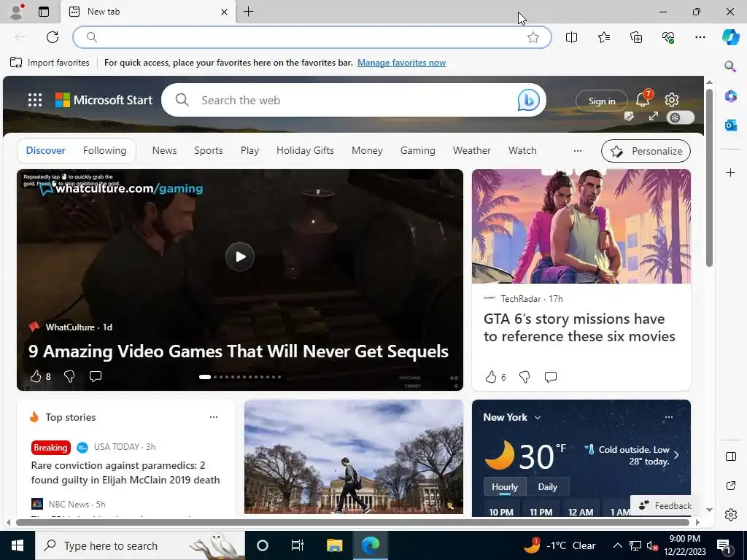Expand New York location dropdown
Screen dimensions: 747x560
[x=538, y=417]
